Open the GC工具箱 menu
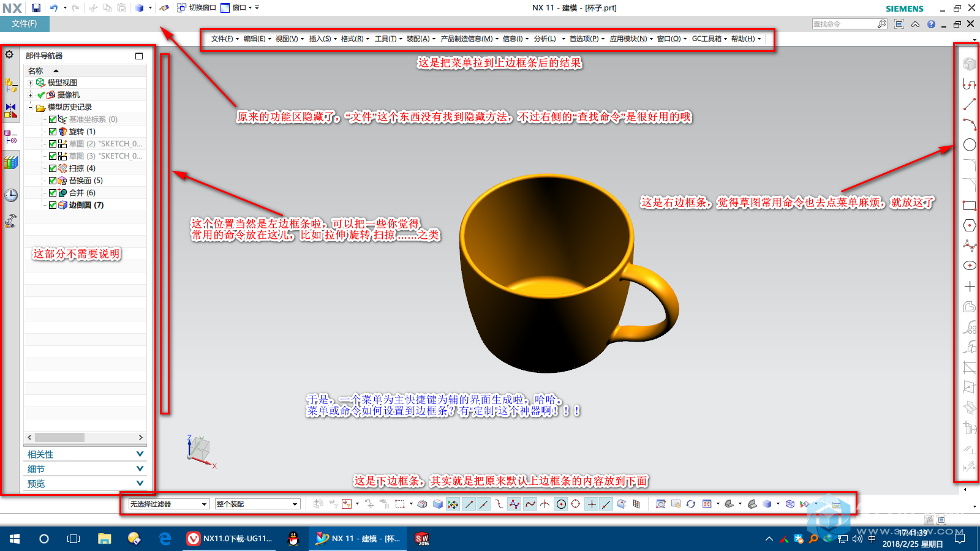 pos(709,39)
